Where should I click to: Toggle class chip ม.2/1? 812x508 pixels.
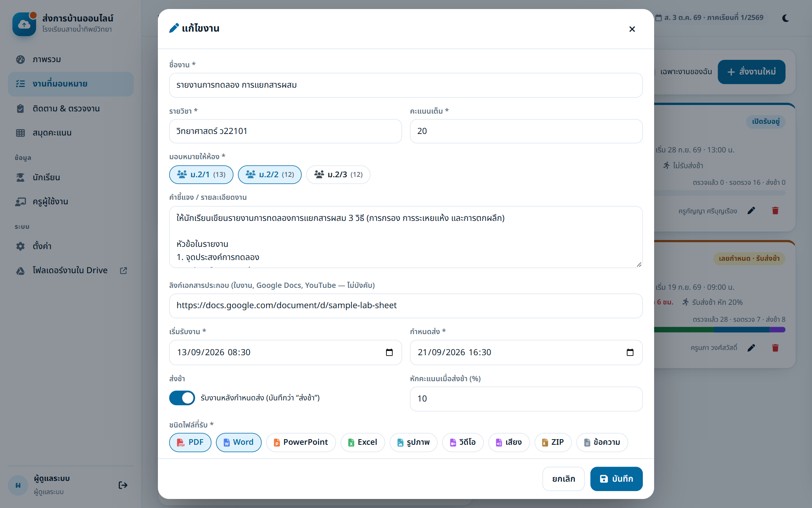[201, 175]
